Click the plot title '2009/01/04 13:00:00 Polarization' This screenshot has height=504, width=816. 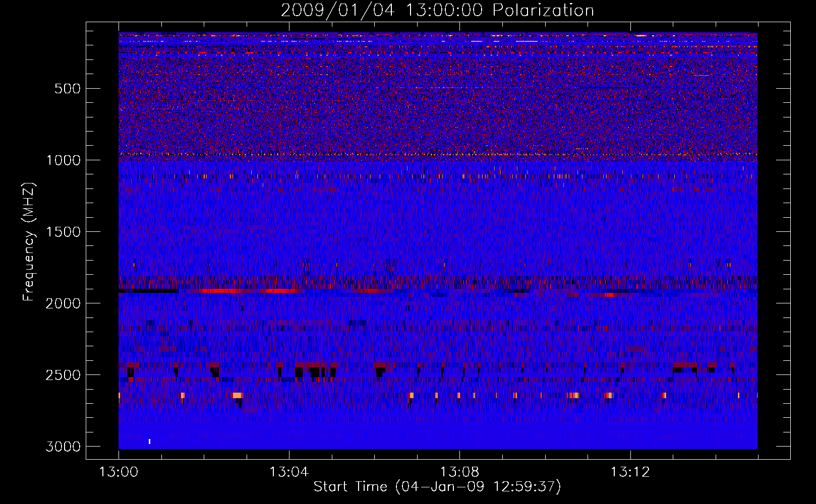[x=437, y=10]
